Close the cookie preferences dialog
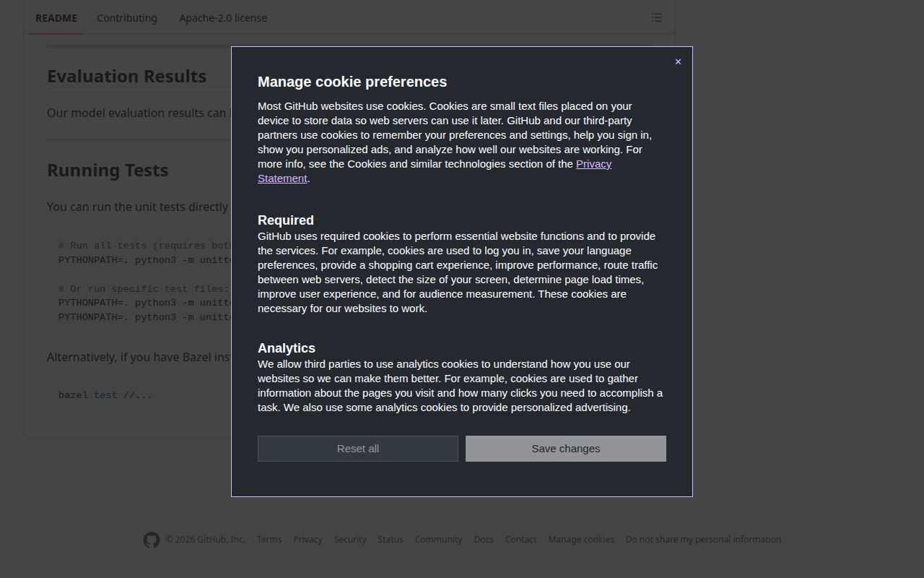The width and height of the screenshot is (924, 578). point(678,62)
